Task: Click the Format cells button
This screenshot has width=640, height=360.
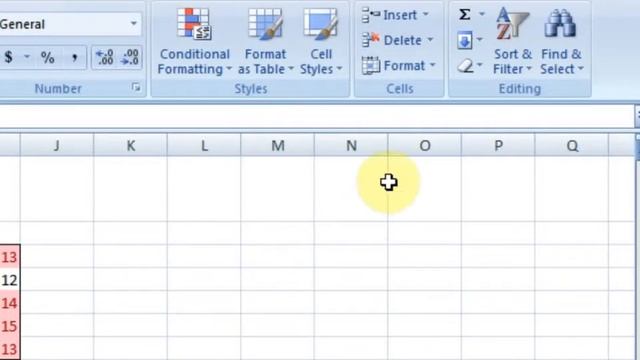Action: point(398,65)
